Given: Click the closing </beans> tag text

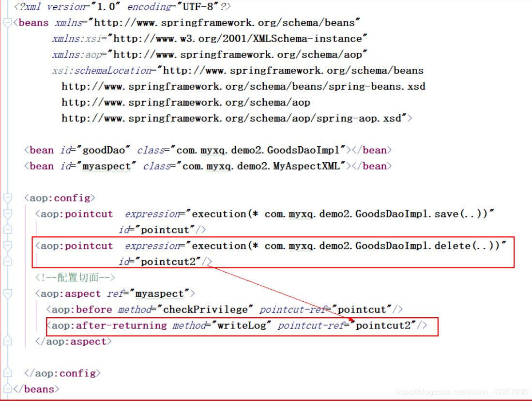Looking at the screenshot, I should pos(36,389).
